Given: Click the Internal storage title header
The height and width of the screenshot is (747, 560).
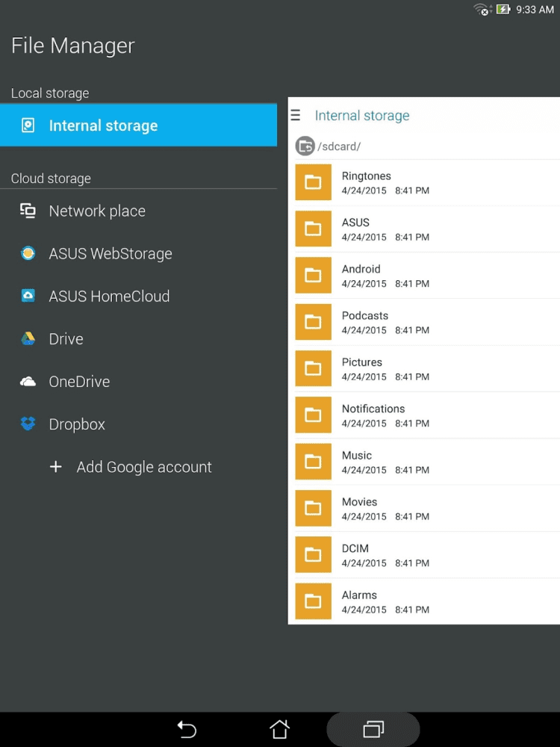Looking at the screenshot, I should 362,116.
